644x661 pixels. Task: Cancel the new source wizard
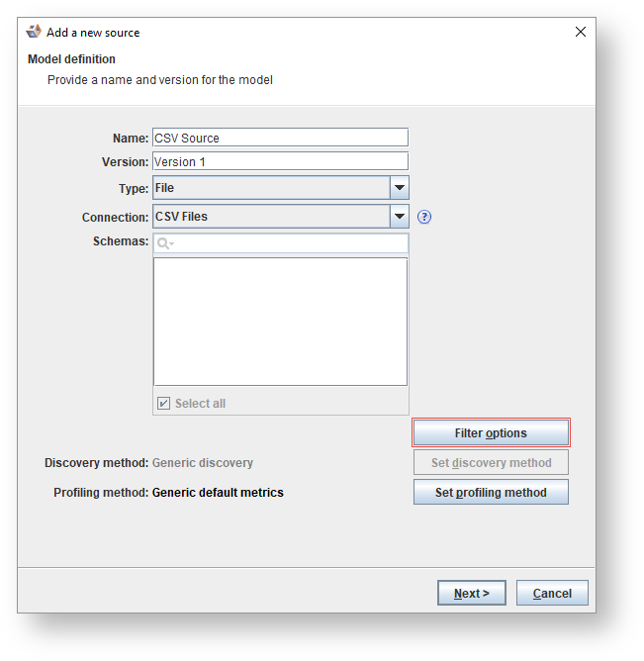coord(552,594)
